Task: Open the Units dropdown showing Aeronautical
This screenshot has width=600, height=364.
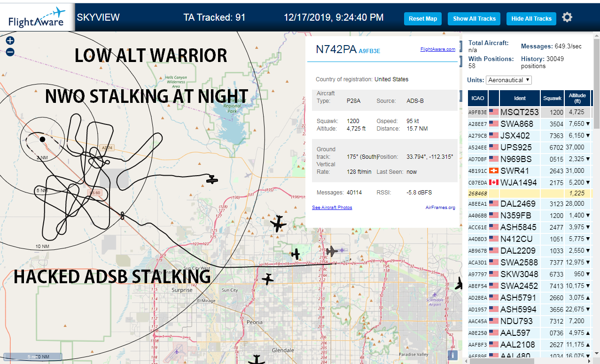Action: click(509, 80)
